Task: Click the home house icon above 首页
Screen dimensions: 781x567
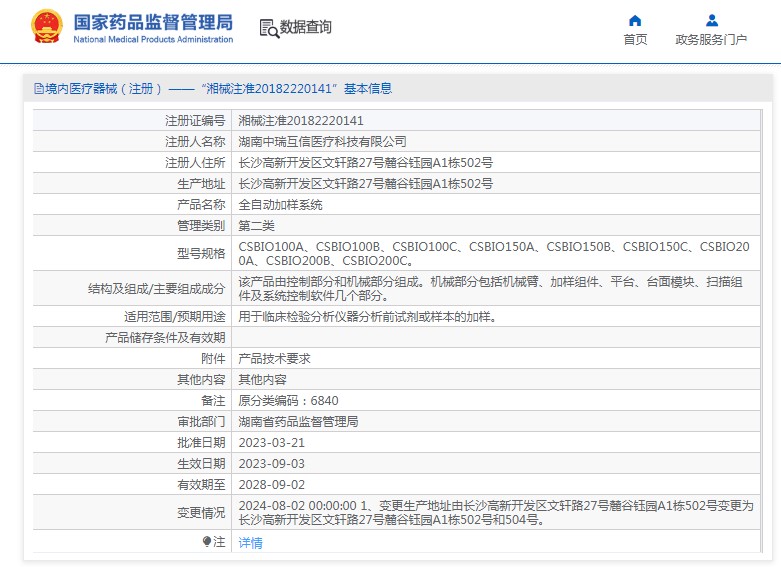Action: click(635, 20)
